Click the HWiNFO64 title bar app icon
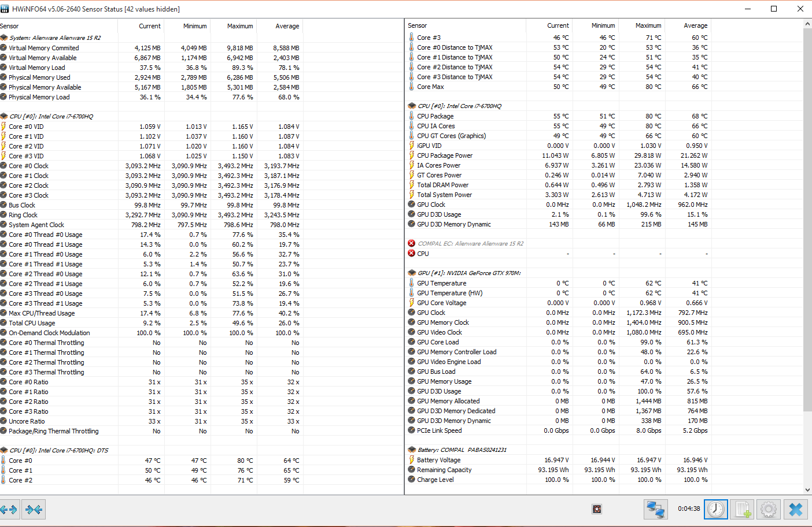Screen dimensions: 812x527 [x=5, y=9]
